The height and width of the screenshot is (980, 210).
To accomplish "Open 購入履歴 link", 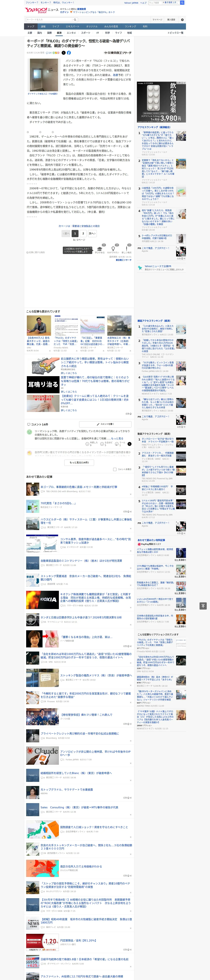I will coord(171,19).
